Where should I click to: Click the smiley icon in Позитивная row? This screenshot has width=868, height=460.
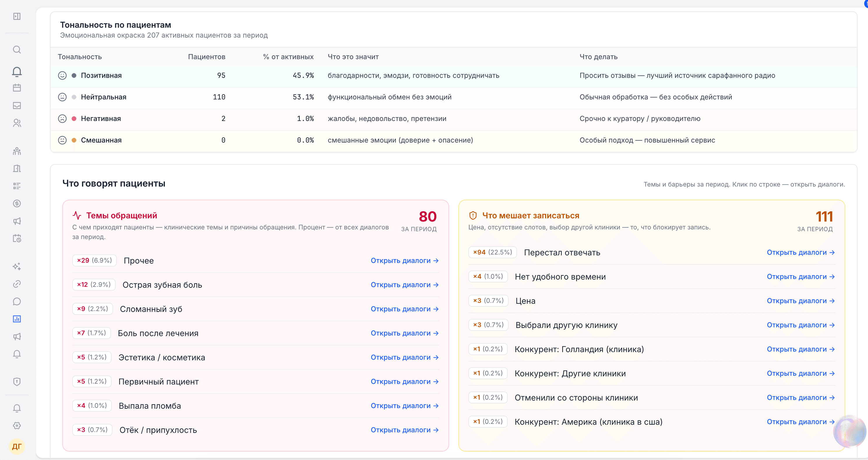pos(62,76)
